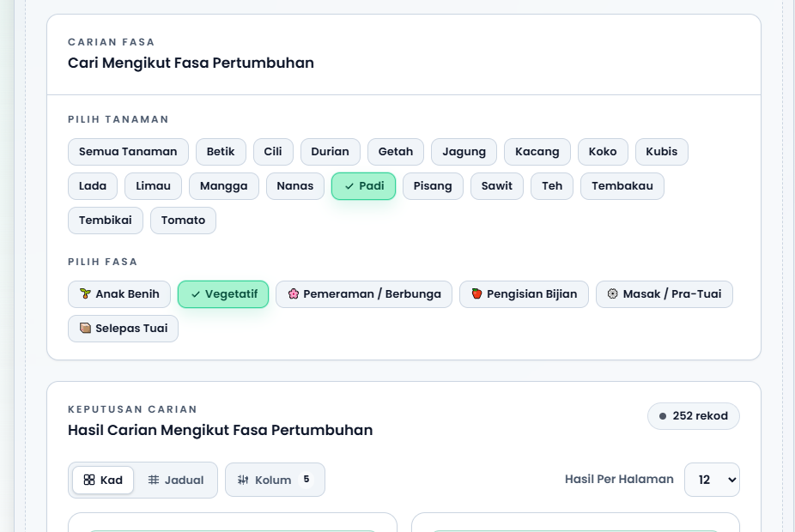Select the Kubis crop chip
Screen dimensions: 795x532
pos(662,152)
